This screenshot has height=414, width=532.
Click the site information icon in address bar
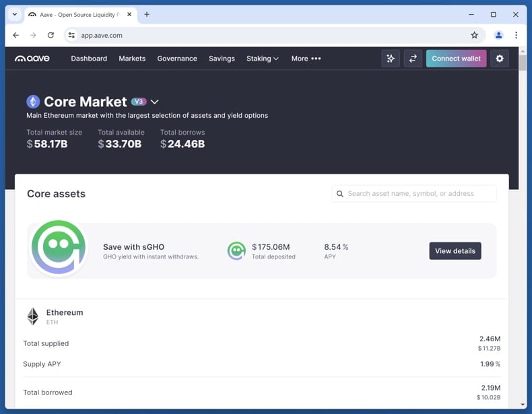click(x=71, y=35)
